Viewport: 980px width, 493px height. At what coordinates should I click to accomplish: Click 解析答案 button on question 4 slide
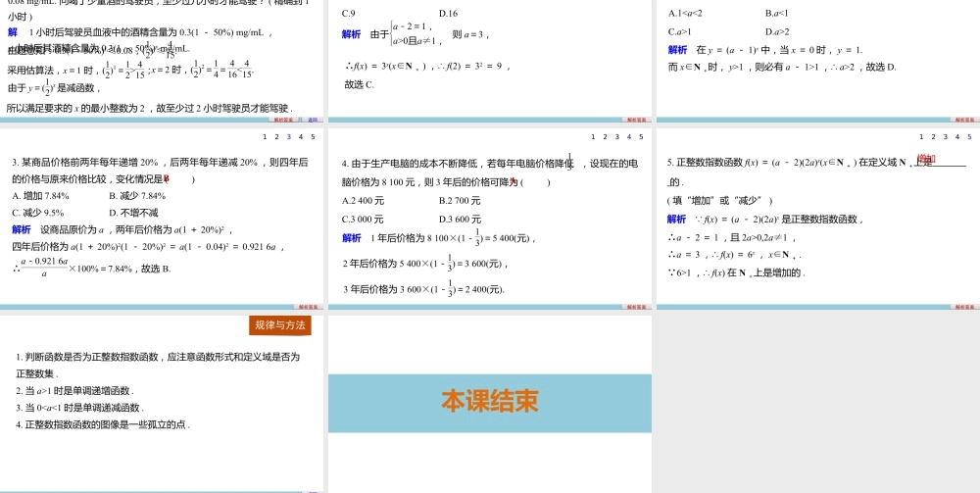636,307
